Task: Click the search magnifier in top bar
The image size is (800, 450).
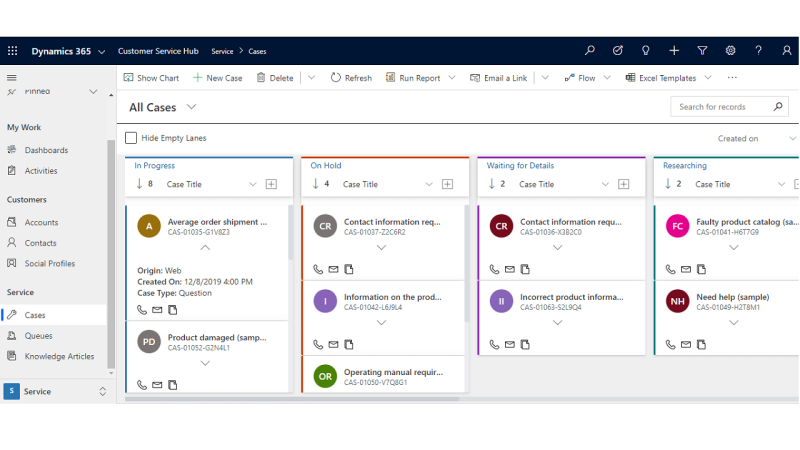Action: [x=590, y=51]
